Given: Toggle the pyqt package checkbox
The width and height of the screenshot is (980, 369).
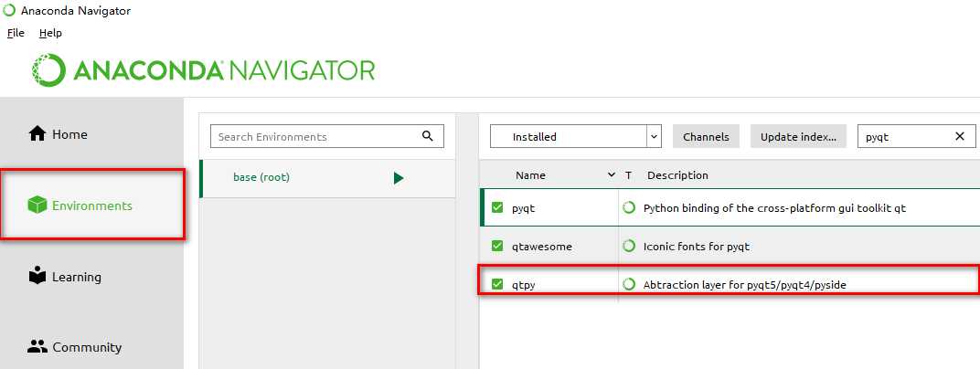Looking at the screenshot, I should click(497, 208).
